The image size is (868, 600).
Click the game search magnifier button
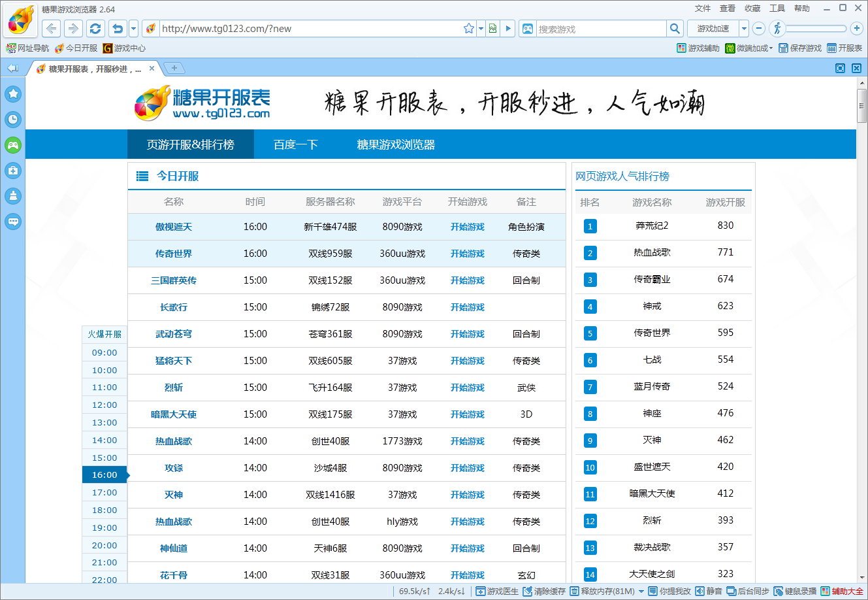tap(675, 28)
